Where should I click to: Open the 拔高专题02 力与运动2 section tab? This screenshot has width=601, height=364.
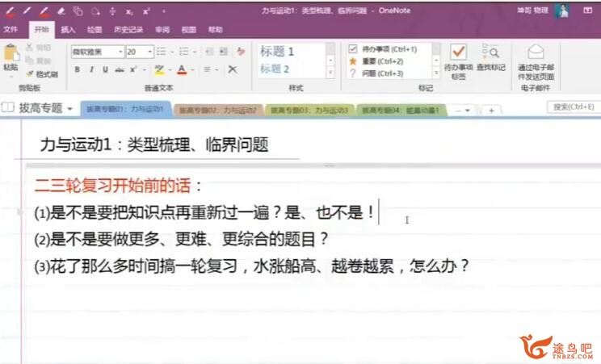click(x=217, y=111)
